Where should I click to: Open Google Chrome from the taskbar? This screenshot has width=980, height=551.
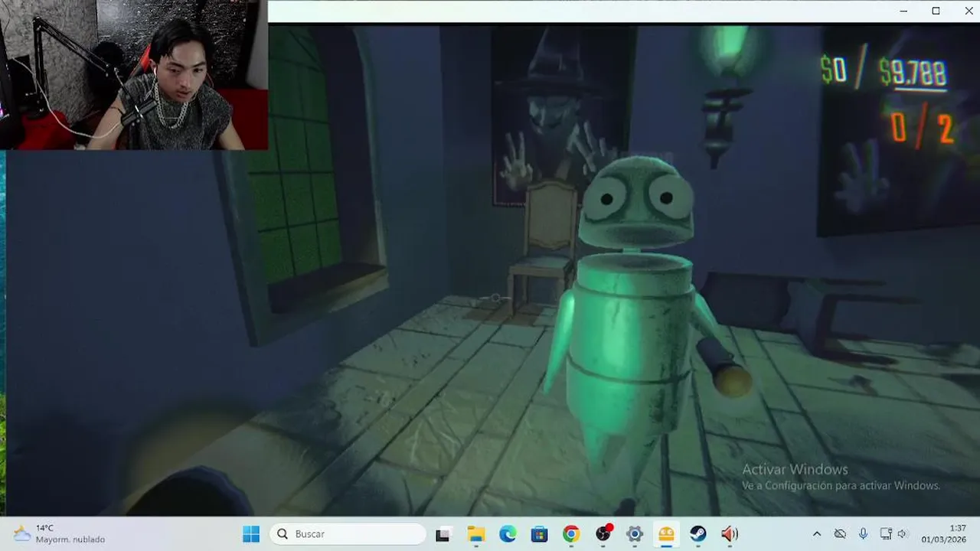tap(571, 534)
